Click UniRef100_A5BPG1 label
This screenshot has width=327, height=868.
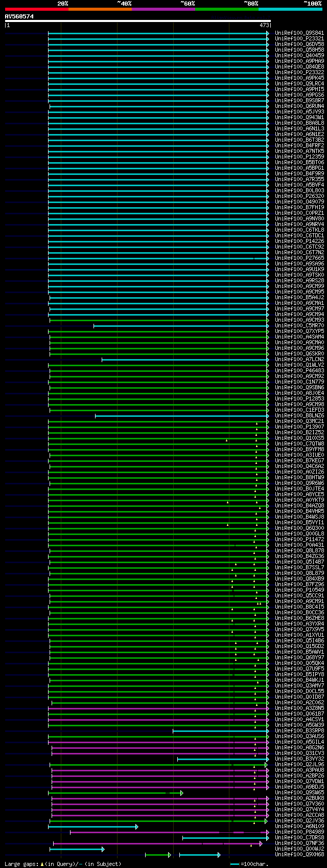click(x=299, y=168)
